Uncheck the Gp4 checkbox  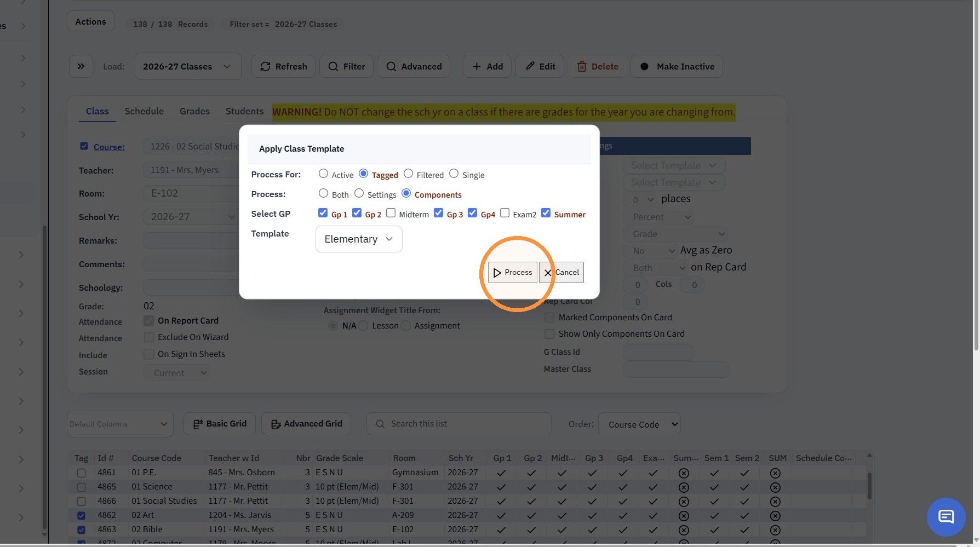(x=472, y=213)
